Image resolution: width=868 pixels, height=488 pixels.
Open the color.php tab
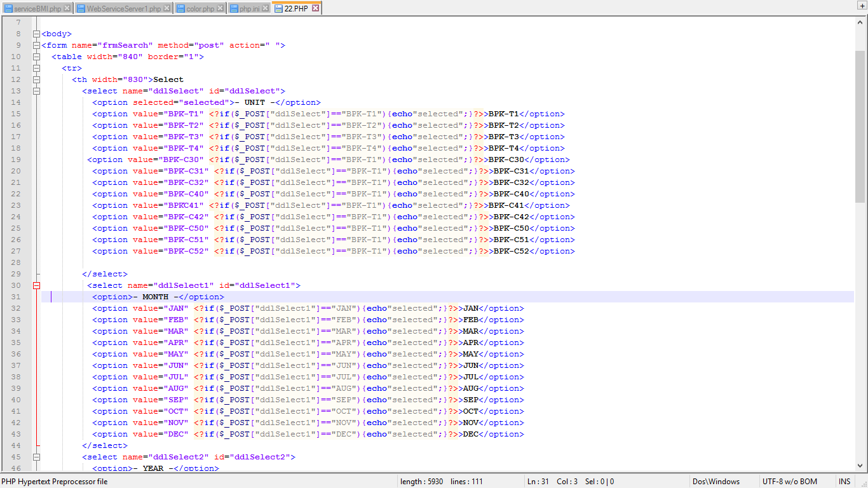pos(200,8)
